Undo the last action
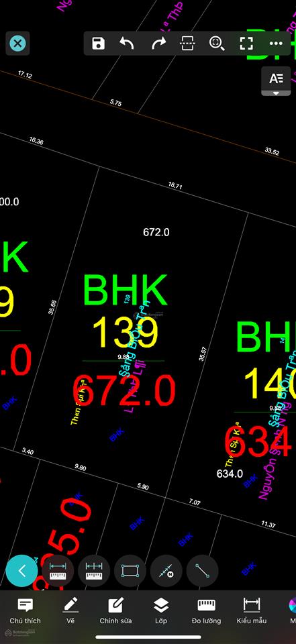296x644 pixels. click(x=127, y=43)
